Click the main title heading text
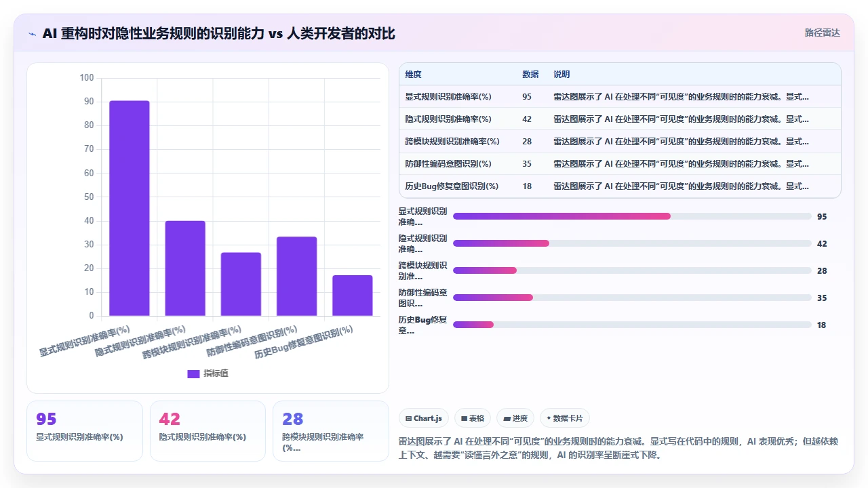The image size is (868, 488). 218,33
